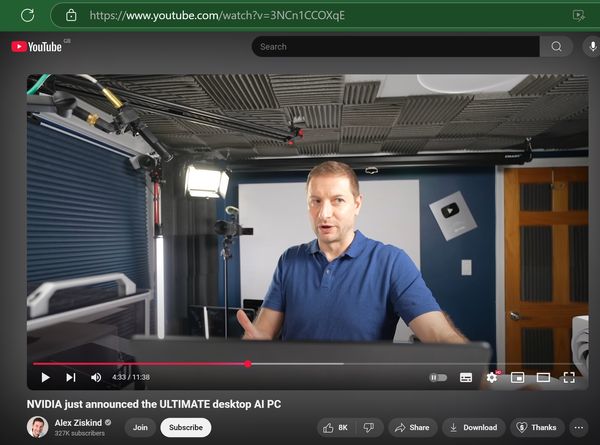Click the 4:33 / 11:38 time display
600x445 pixels.
[x=131, y=377]
